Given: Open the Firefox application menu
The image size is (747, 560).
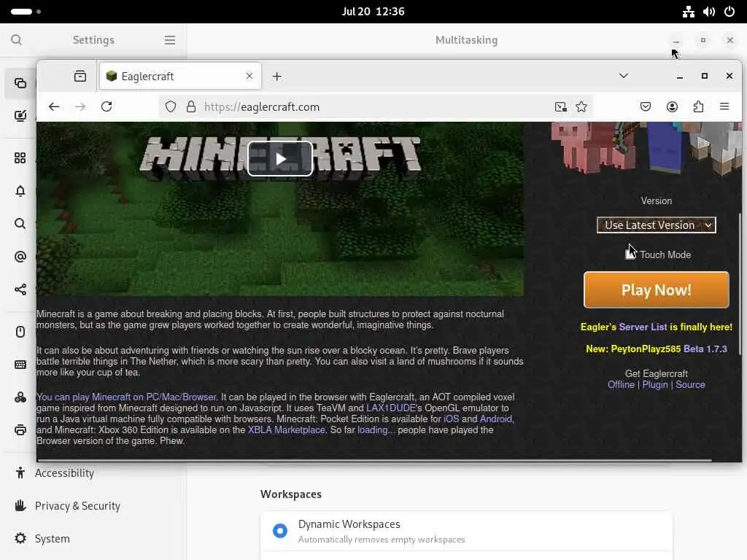Looking at the screenshot, I should pyautogui.click(x=724, y=106).
